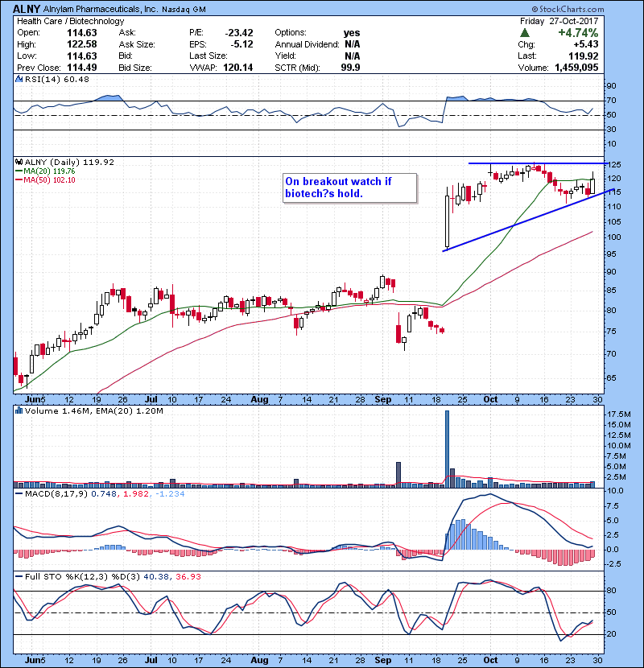The image size is (644, 668).
Task: Click the MACD(8,17,9) legend marker
Action: (x=19, y=494)
